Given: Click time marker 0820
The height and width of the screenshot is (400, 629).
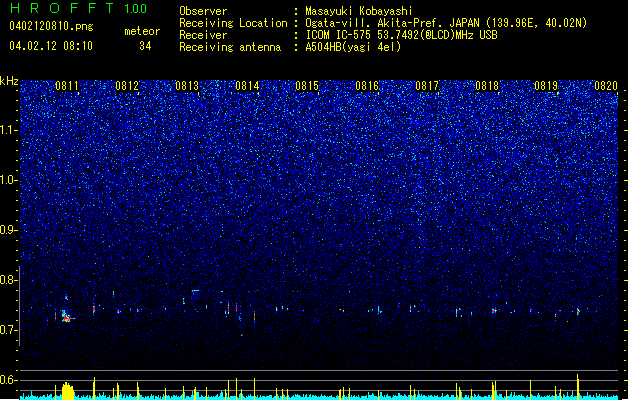Looking at the screenshot, I should [606, 86].
